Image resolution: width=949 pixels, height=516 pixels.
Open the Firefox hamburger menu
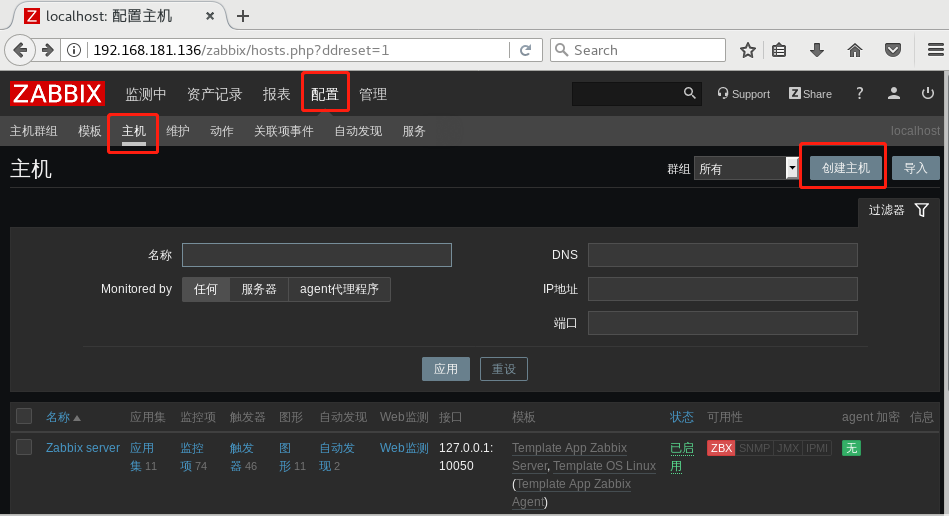pos(936,50)
